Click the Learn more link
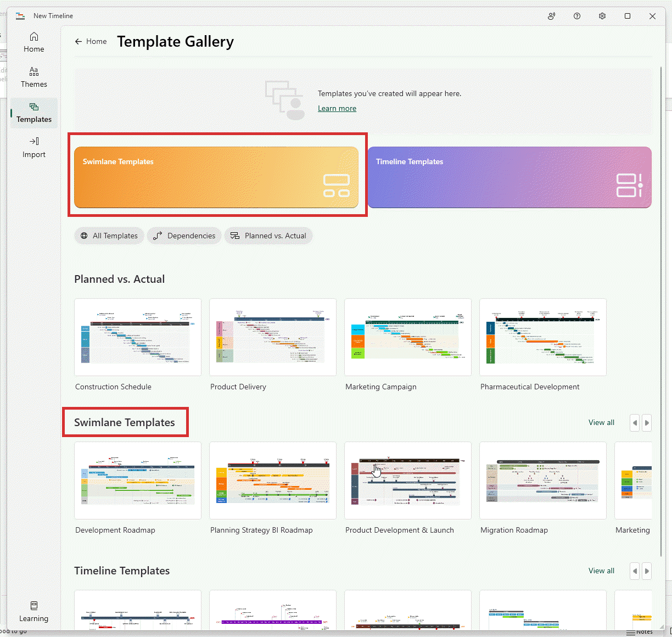 (337, 108)
